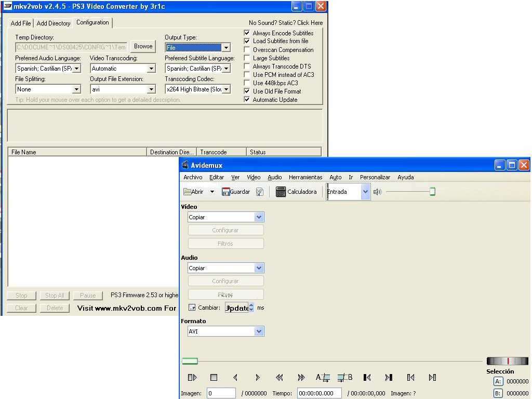Click the Avidemux title bar app icon
The image size is (532, 399).
(185, 165)
